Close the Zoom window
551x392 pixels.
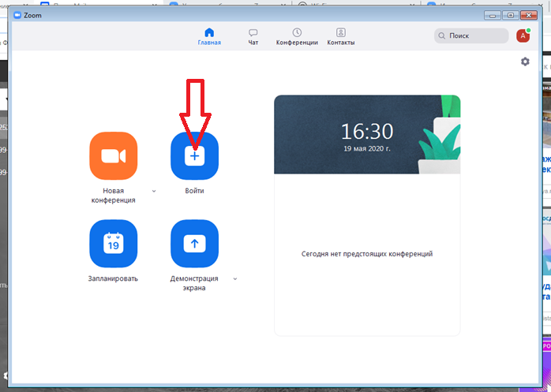529,16
